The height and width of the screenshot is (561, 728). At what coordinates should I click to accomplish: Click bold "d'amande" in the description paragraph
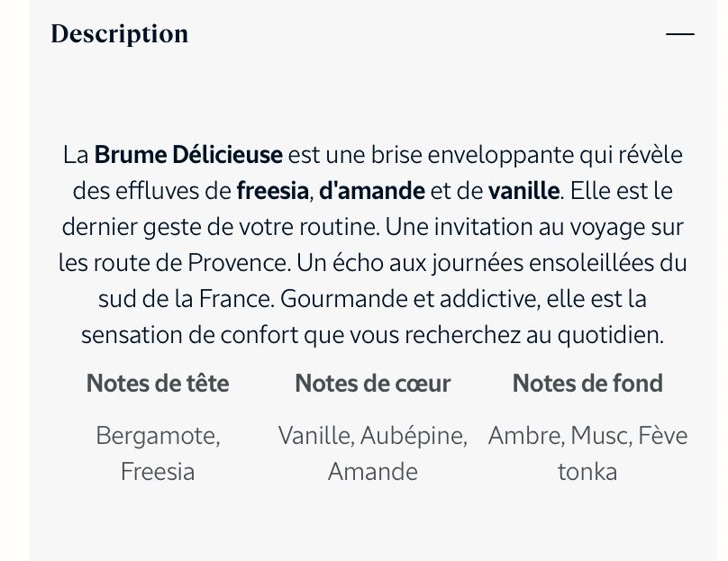coord(371,191)
